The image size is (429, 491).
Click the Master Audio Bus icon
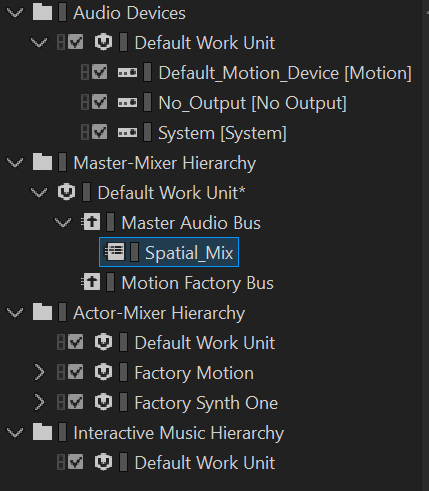coord(91,222)
